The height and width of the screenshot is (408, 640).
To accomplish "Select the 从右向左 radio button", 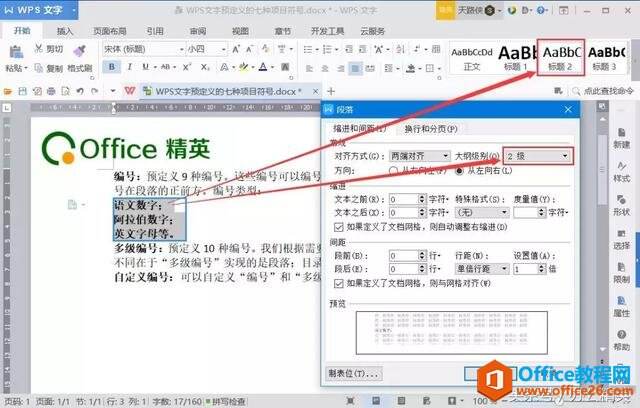I will point(393,171).
